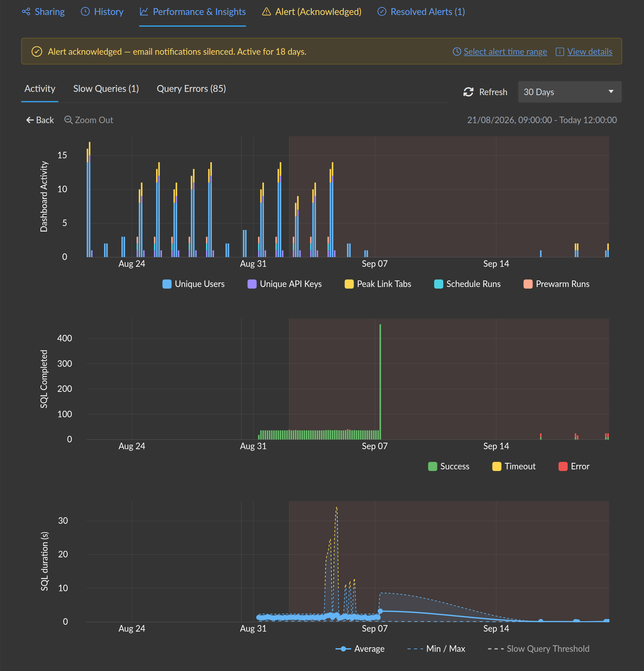Click the circular refresh arrows icon
This screenshot has width=644, height=671.
coord(468,92)
